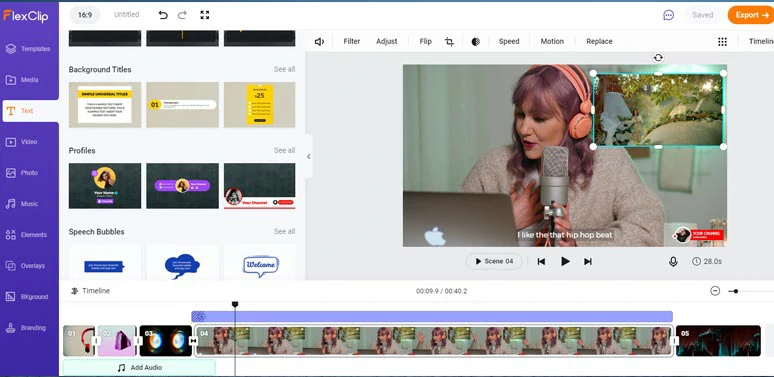Open the 16:9 aspect ratio selector
This screenshot has width=774, height=377.
coord(85,15)
